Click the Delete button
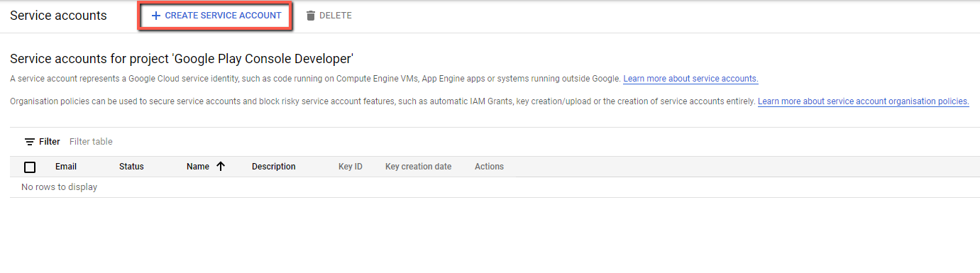 point(329,16)
